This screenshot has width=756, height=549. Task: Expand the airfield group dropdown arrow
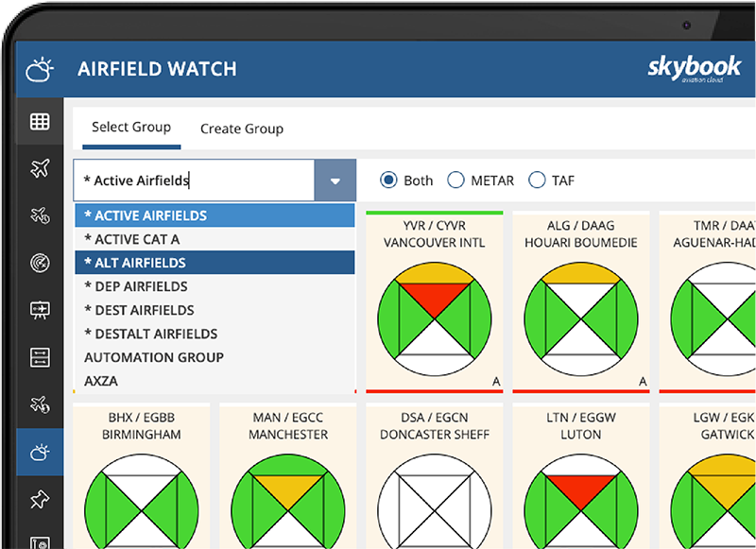pyautogui.click(x=335, y=180)
